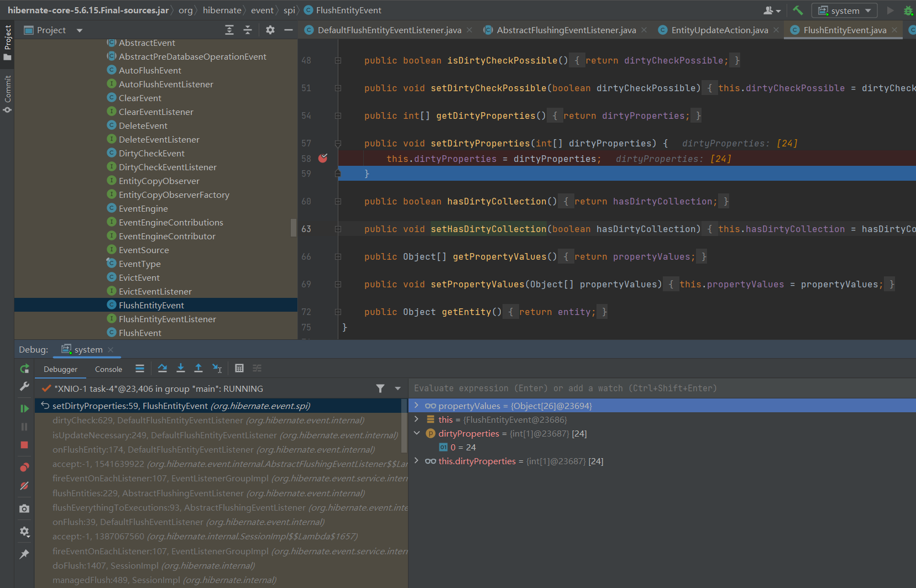The width and height of the screenshot is (916, 588).
Task: Hide the Project panel with minus icon
Action: [x=288, y=30]
